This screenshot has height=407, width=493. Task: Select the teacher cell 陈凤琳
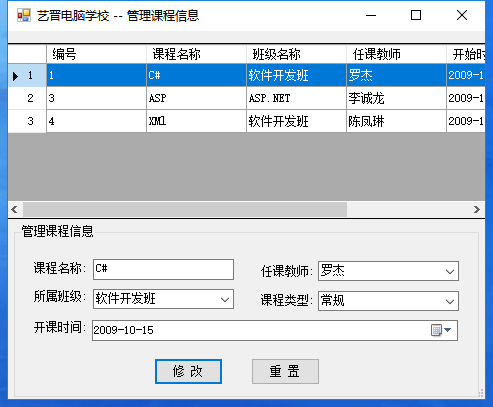(396, 121)
